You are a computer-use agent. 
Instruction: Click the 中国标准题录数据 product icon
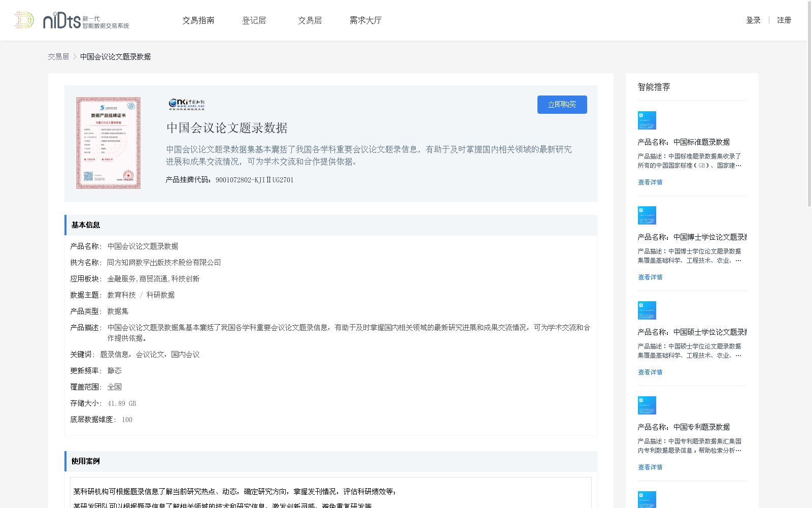[647, 120]
